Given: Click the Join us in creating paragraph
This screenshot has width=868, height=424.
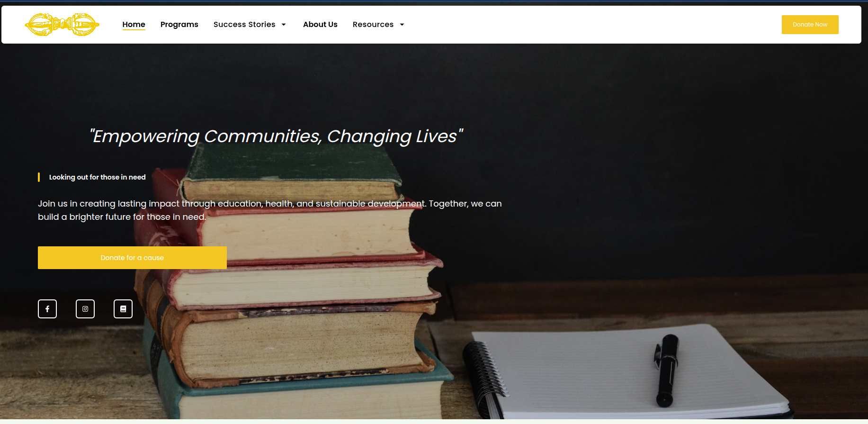Looking at the screenshot, I should [270, 210].
